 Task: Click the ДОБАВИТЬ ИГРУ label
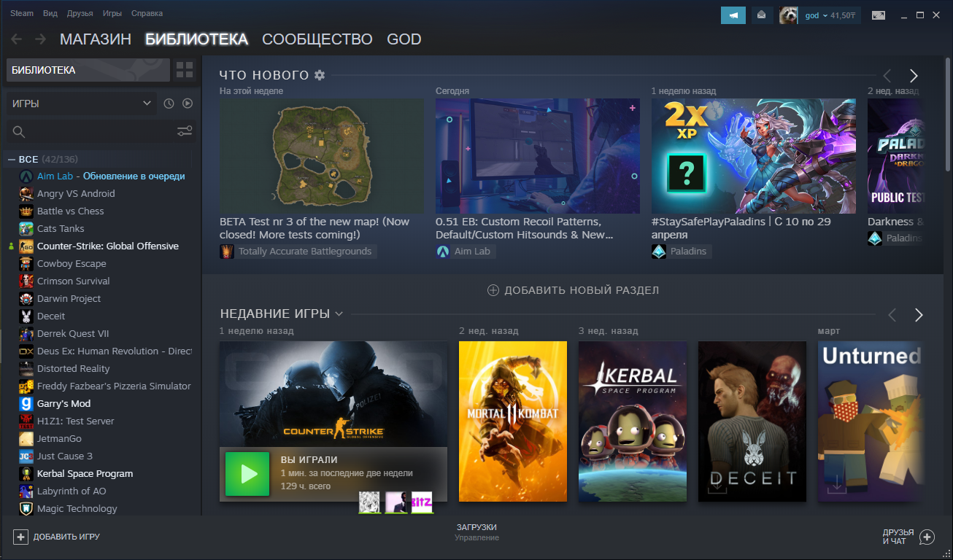[66, 537]
